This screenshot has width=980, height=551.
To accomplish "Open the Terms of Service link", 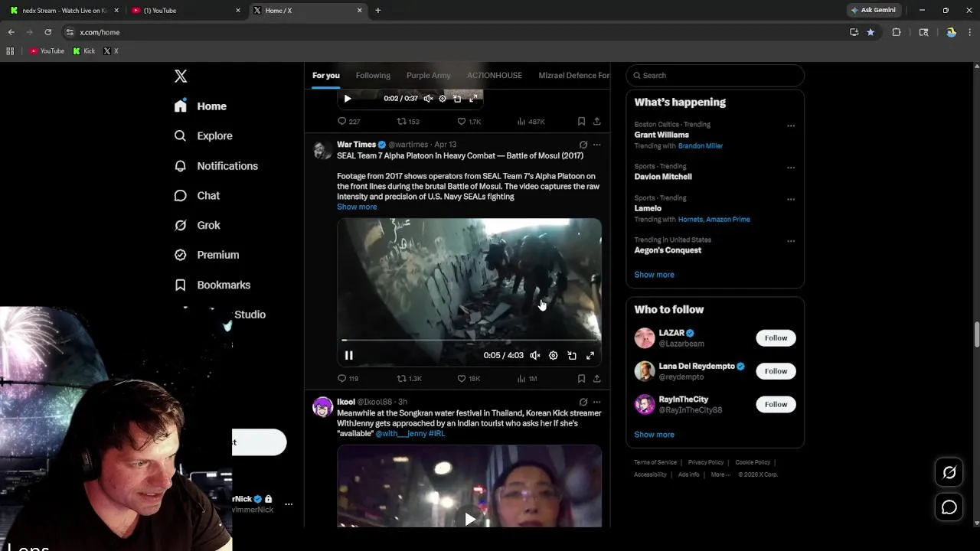I will click(655, 462).
